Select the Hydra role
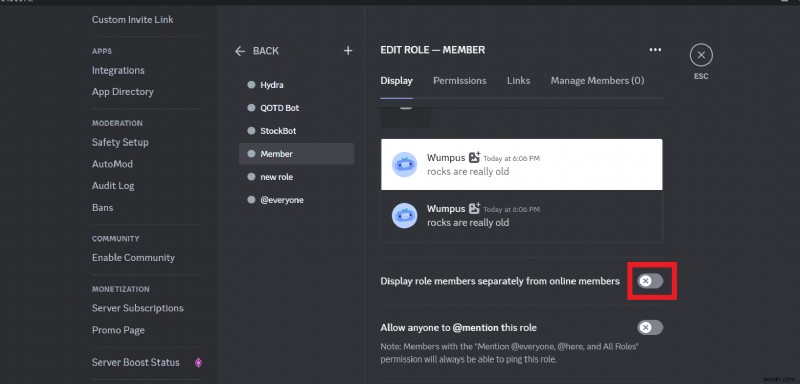This screenshot has height=384, width=800. tap(296, 85)
